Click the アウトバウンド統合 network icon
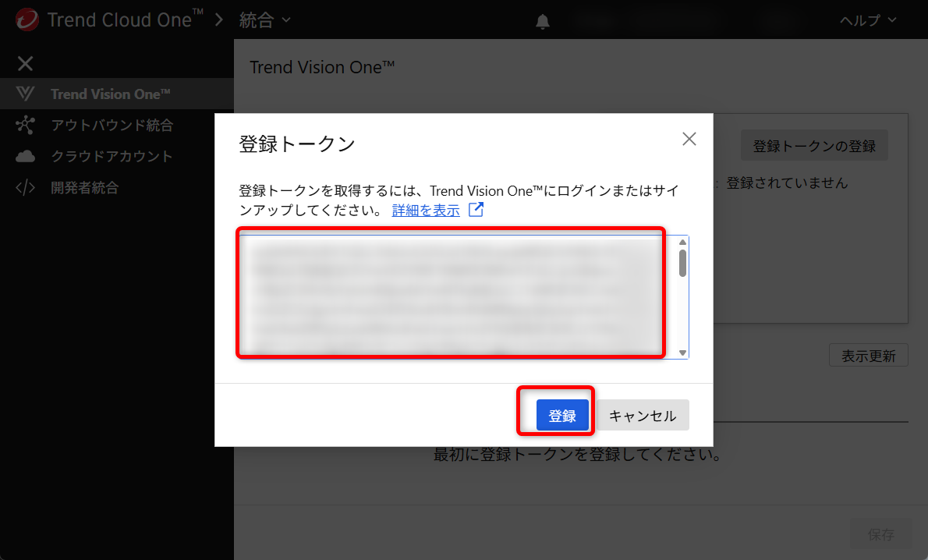The image size is (928, 560). pos(25,125)
